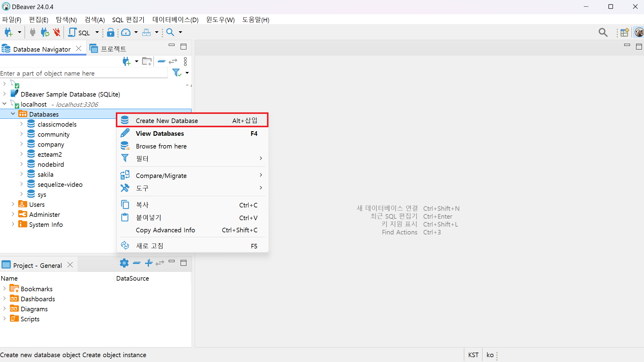
Task: Click the transaction lock icon in toolbar
Action: 111,32
